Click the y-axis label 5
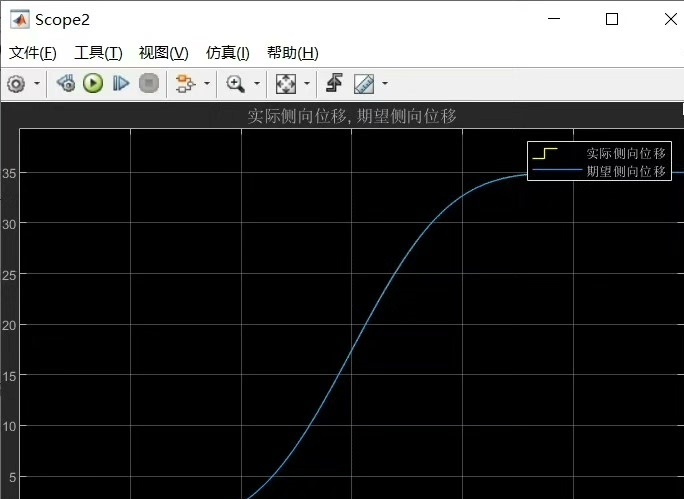Screen dimensions: 684x499 pyautogui.click(x=12, y=477)
